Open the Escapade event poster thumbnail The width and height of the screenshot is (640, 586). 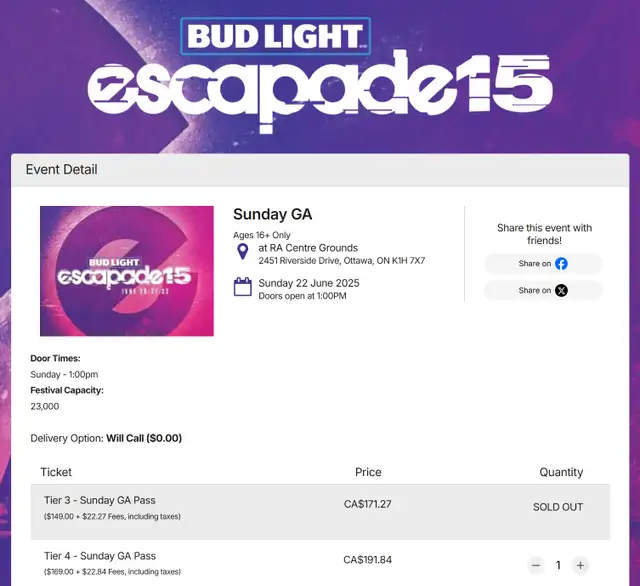pyautogui.click(x=127, y=271)
